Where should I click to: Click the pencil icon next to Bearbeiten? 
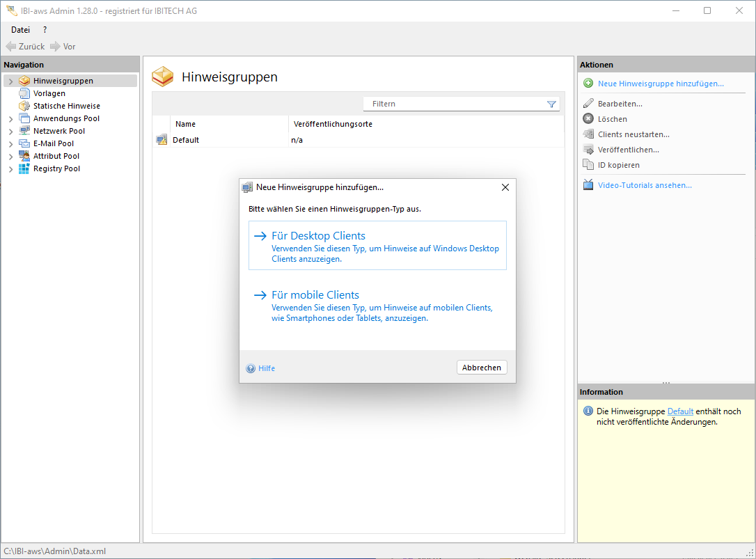tap(588, 104)
